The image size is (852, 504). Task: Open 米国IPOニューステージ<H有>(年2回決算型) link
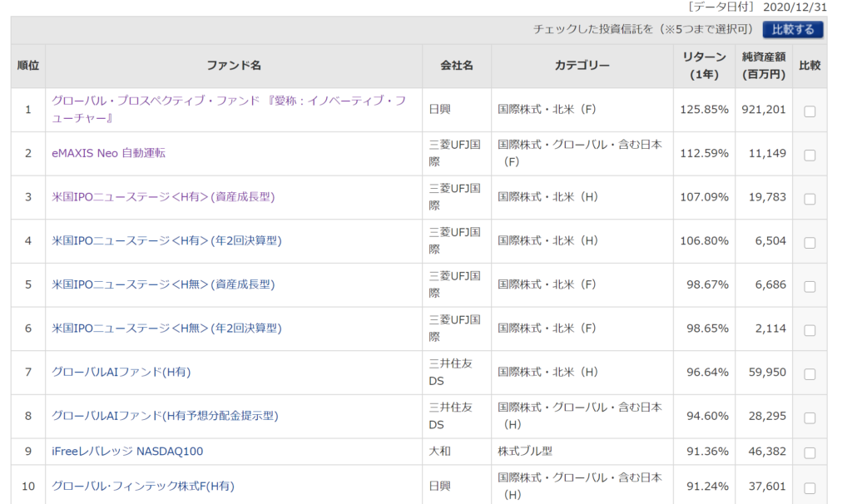click(x=166, y=240)
